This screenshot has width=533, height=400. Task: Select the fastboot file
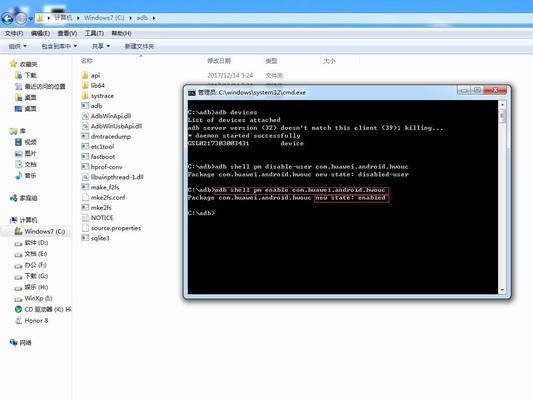tap(98, 157)
